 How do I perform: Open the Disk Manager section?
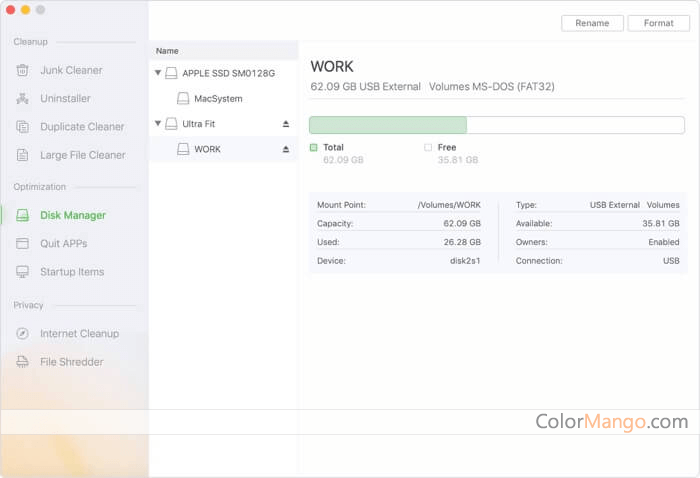coord(72,215)
